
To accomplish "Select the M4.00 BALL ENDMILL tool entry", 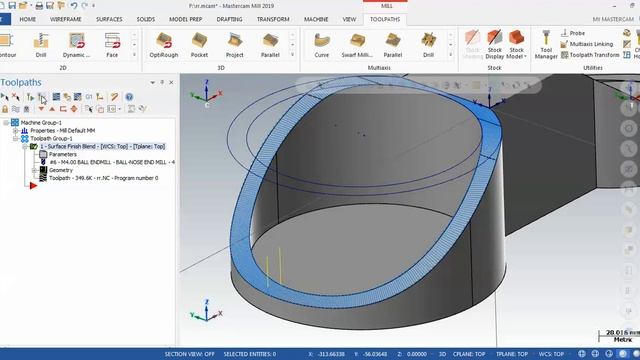I will click(x=112, y=162).
